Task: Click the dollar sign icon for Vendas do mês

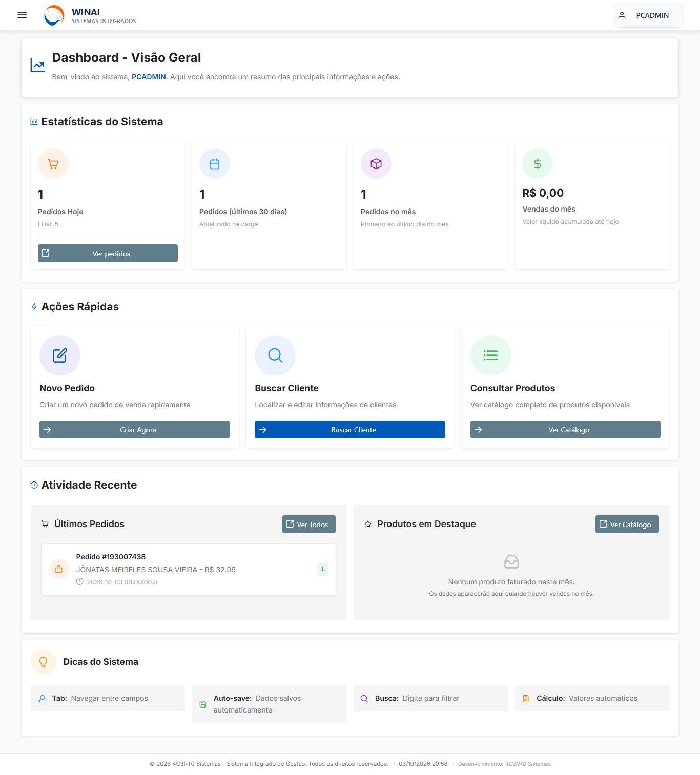Action: pyautogui.click(x=538, y=163)
